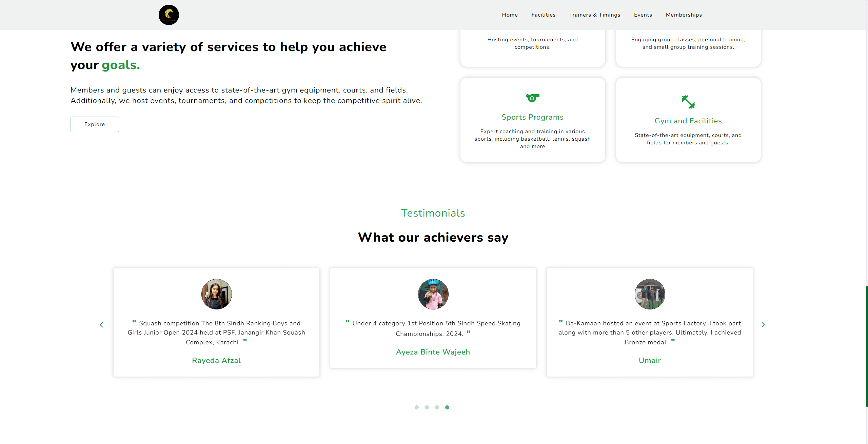Click the dumbbell icon above Gym and Facilities
Image resolution: width=868 pixels, height=444 pixels.
[x=688, y=102]
